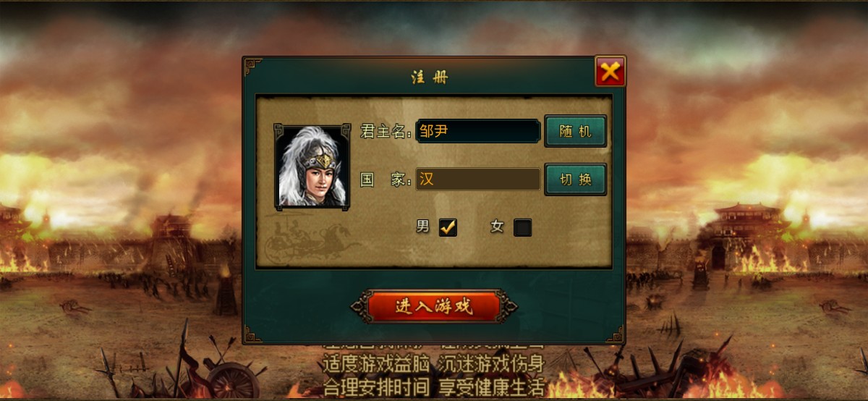
Task: Focus the 君主名 input containing 邹尹
Action: 478,131
